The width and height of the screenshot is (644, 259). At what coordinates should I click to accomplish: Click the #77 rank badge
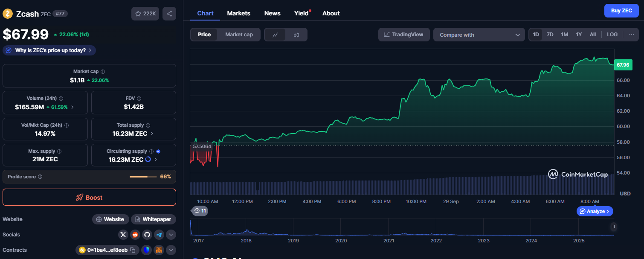click(60, 14)
